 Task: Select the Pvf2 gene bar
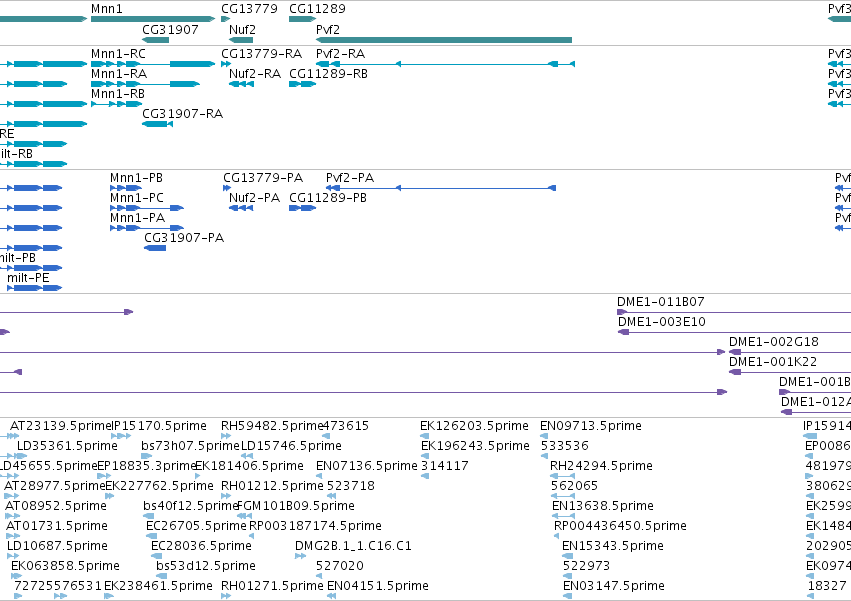(444, 40)
